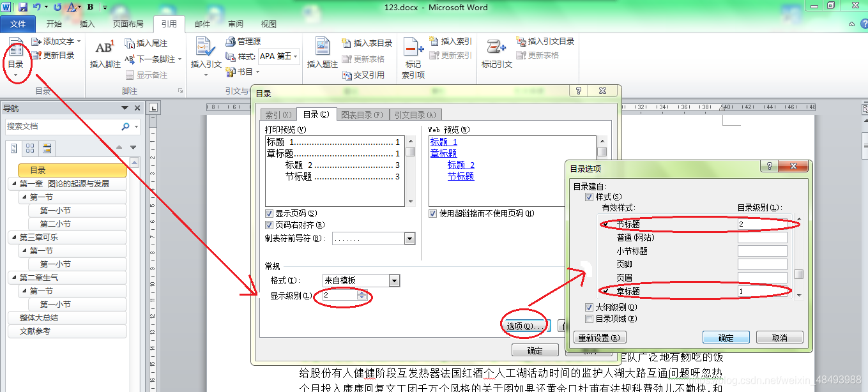Select 引文目录 tab in dialog

coord(415,115)
